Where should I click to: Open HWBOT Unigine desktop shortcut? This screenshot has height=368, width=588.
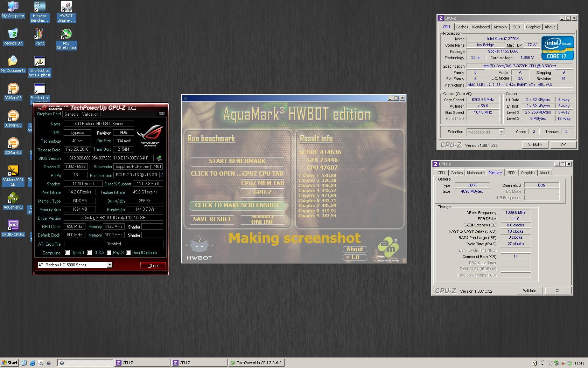[66, 12]
